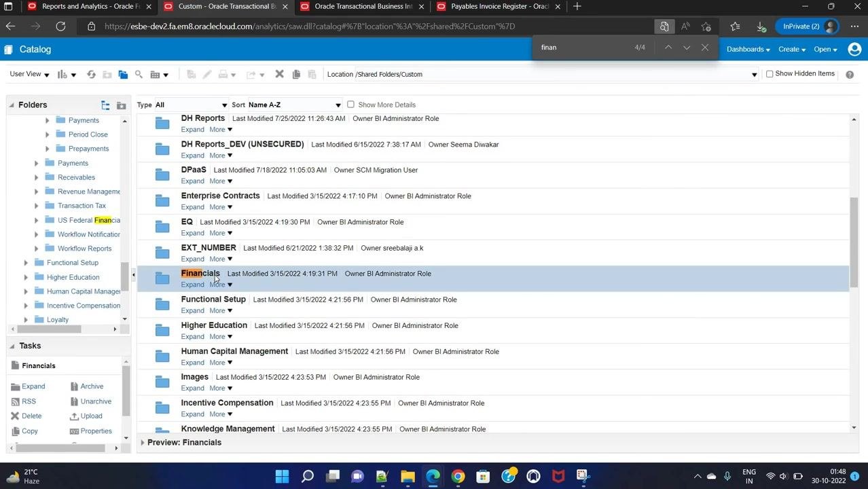868x489 pixels.
Task: Open Google Chrome from the taskbar
Action: click(458, 476)
